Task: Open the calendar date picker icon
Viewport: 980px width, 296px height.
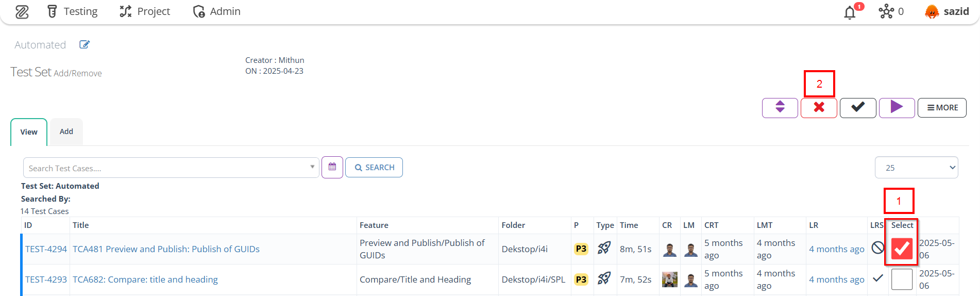Action: pos(332,168)
